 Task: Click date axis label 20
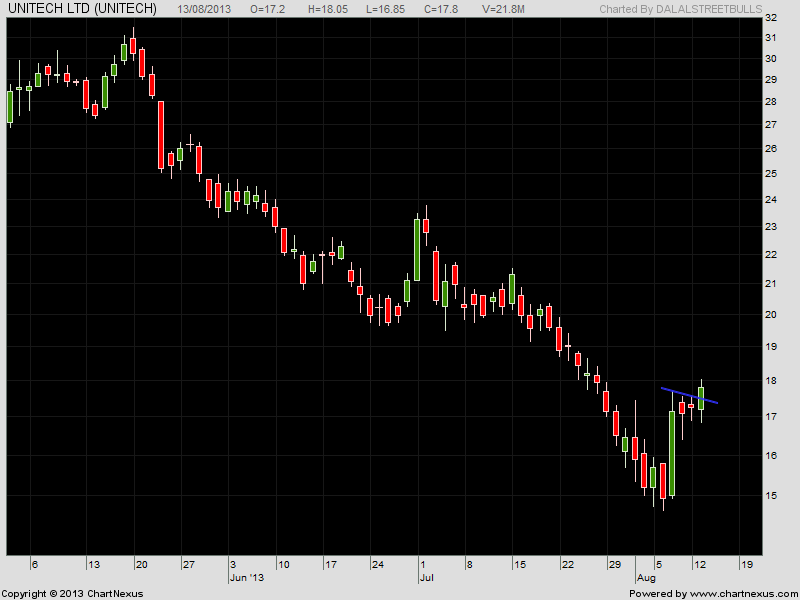click(x=142, y=565)
